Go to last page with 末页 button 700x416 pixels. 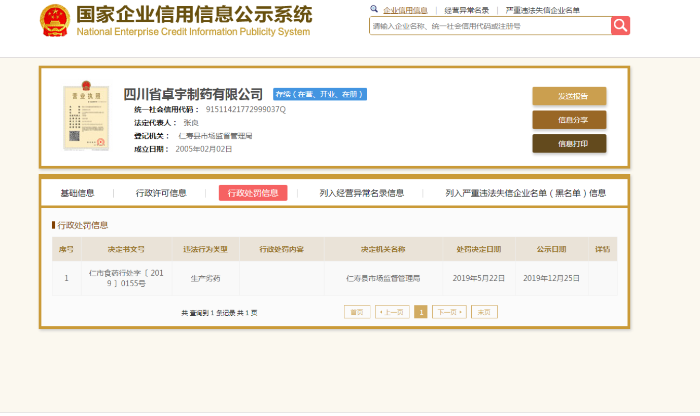484,312
